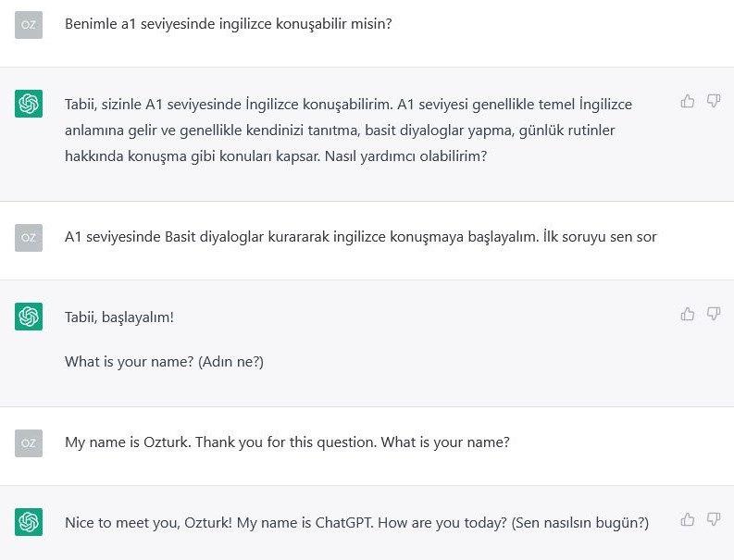
Task: Click the OZ avatar beside 'A1 seviyesinde Basit diyaloglar'
Action: [x=29, y=237]
